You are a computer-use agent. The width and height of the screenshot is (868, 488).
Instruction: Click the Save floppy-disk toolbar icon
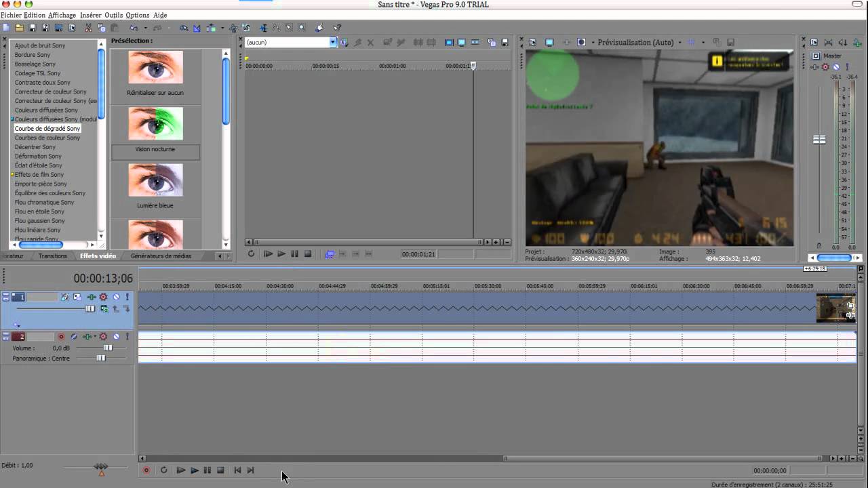33,28
